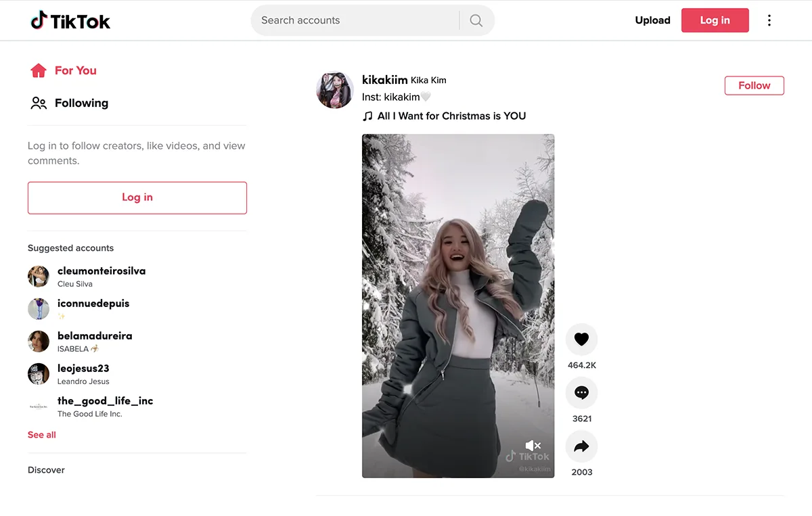Open Kika Kim's profile avatar
The width and height of the screenshot is (812, 516).
tap(334, 90)
